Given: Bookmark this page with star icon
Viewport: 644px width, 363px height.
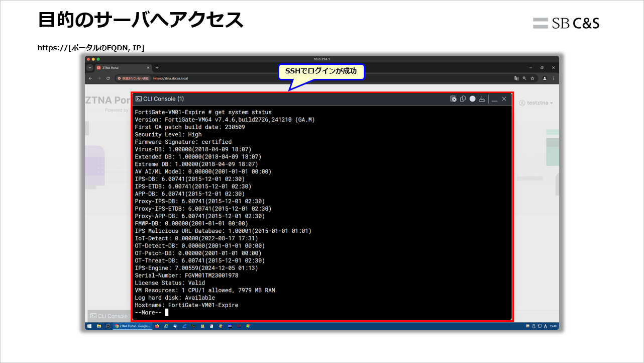Looking at the screenshot, I should [532, 78].
